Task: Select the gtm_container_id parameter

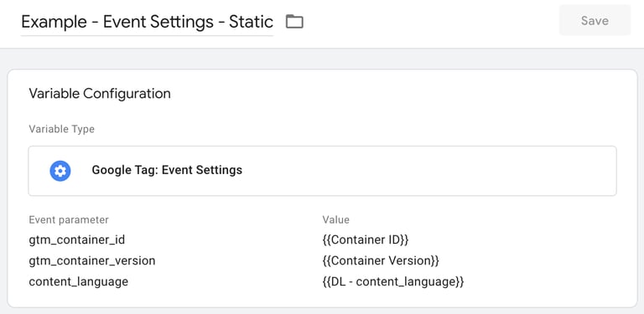Action: click(x=77, y=239)
